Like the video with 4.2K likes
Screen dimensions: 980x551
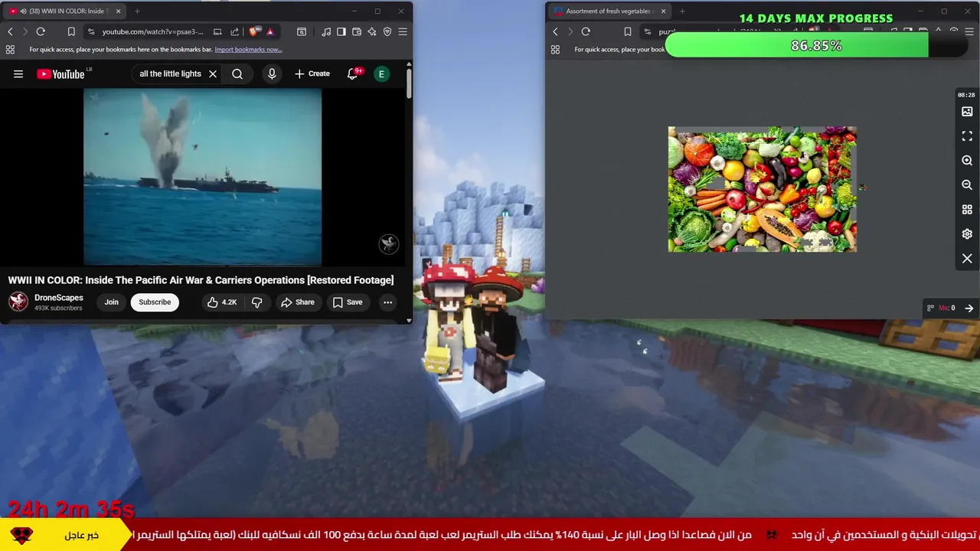[x=222, y=302]
